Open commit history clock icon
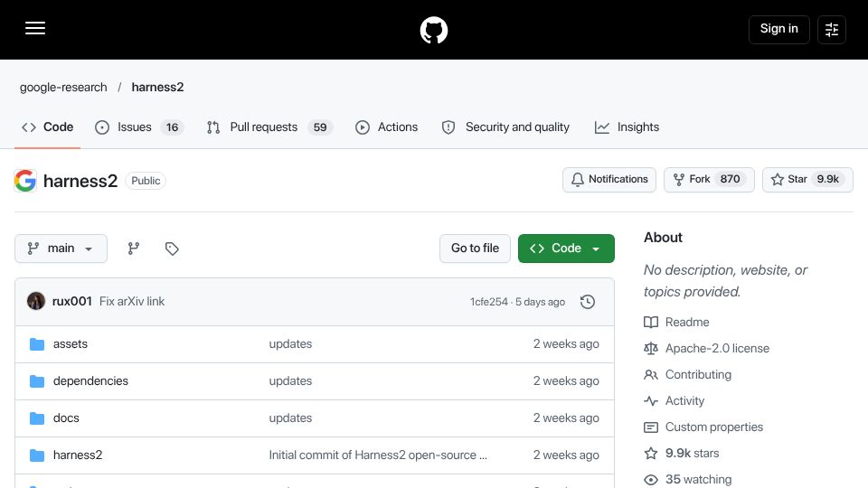The width and height of the screenshot is (868, 488). tap(588, 302)
